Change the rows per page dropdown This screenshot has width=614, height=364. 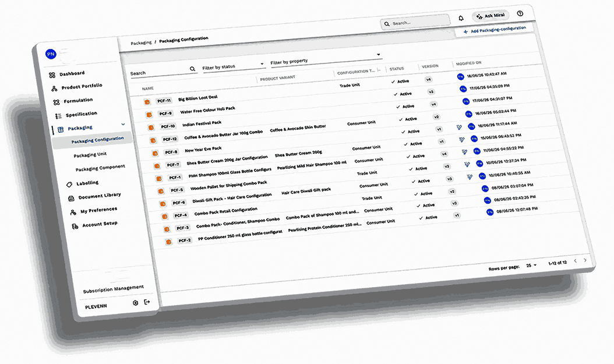tap(531, 266)
